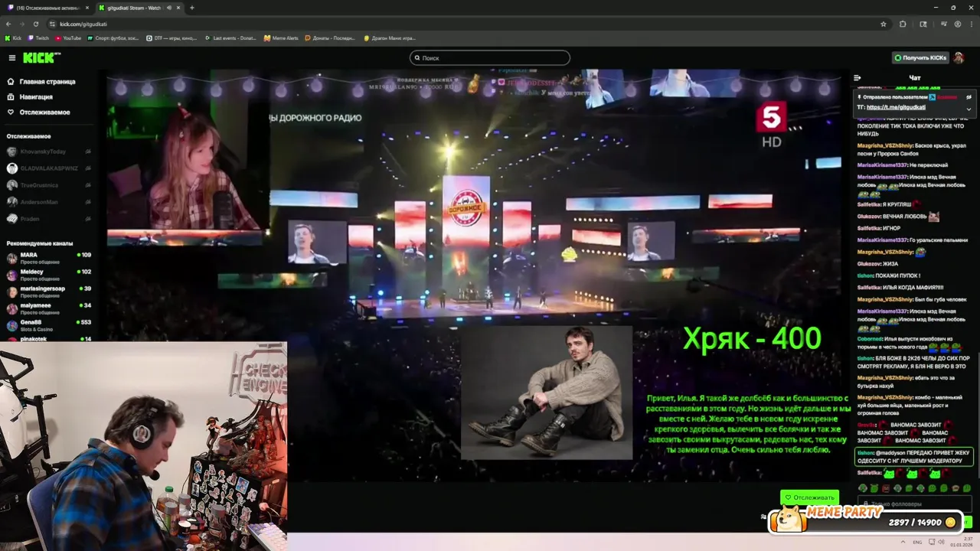980x551 pixels.
Task: Open the DTF bookmark
Action: 171,37
